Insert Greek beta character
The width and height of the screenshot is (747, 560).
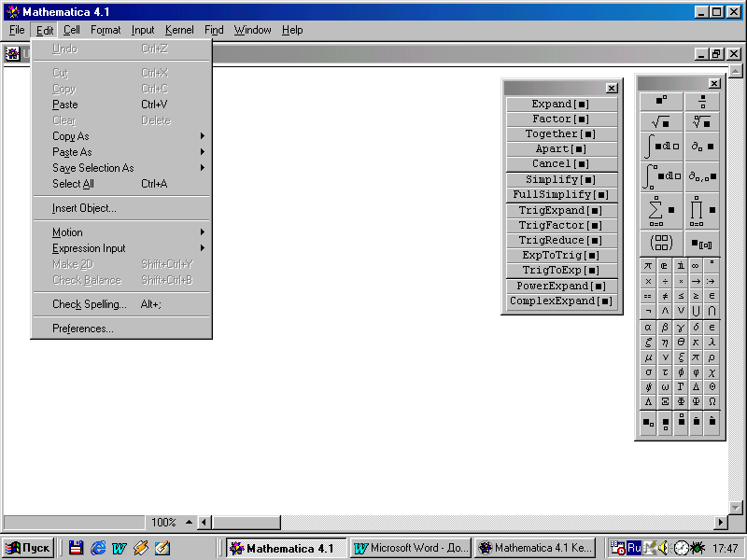click(665, 328)
